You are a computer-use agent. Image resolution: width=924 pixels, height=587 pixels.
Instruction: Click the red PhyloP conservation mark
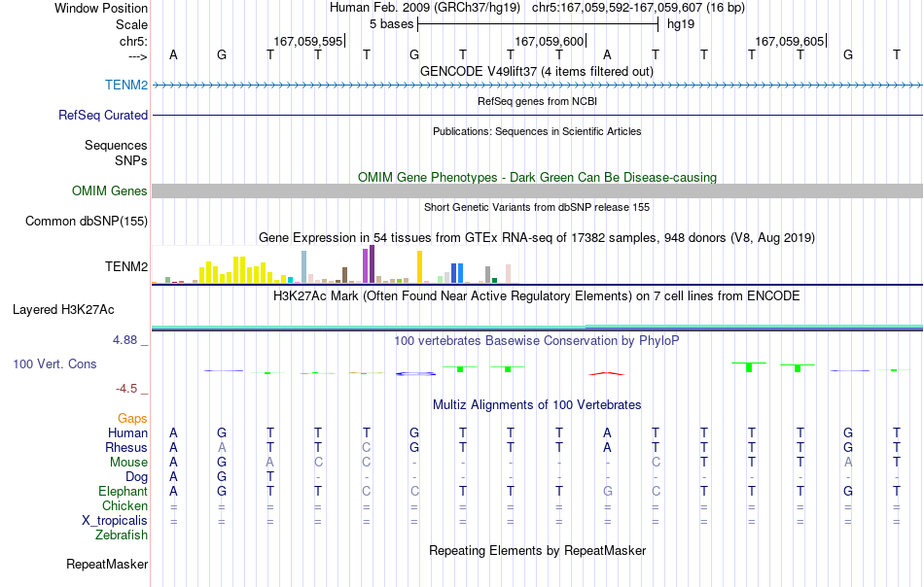[x=606, y=373]
